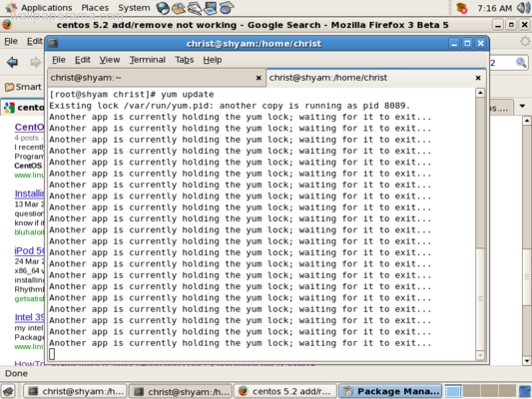Open Firefox tab list dropdown arrow
This screenshot has height=399, width=532.
(522, 106)
